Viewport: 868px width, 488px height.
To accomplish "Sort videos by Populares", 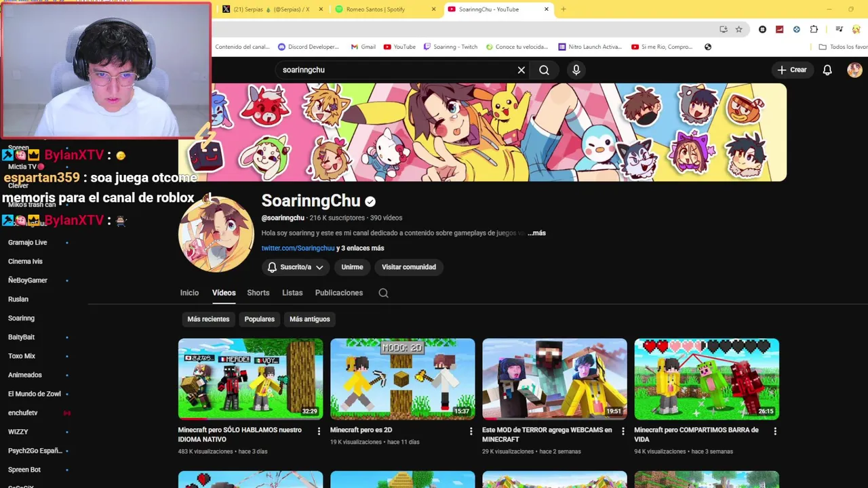I will 260,319.
